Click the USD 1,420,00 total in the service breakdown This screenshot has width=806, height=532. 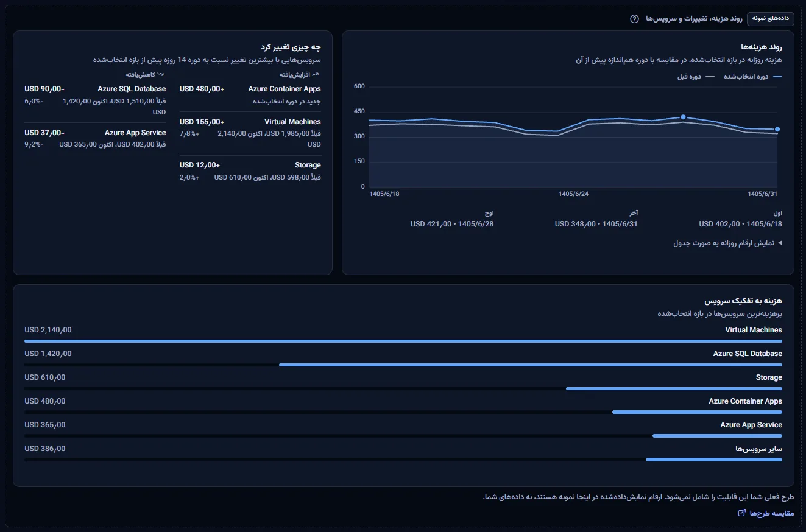pos(48,354)
